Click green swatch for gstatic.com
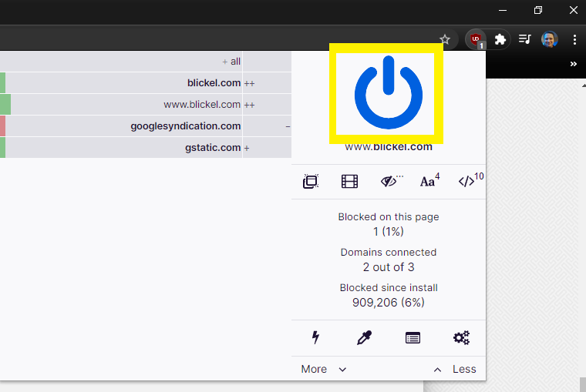586x392 pixels. tap(2, 148)
